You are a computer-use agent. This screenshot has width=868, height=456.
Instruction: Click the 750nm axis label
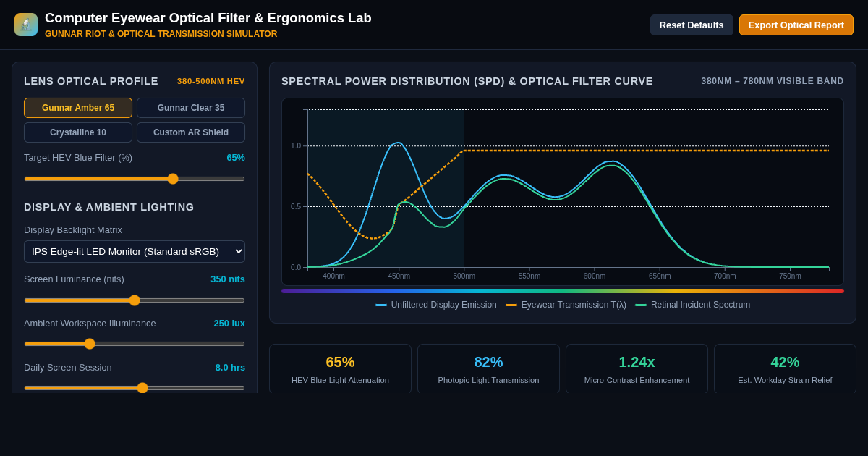pos(790,276)
